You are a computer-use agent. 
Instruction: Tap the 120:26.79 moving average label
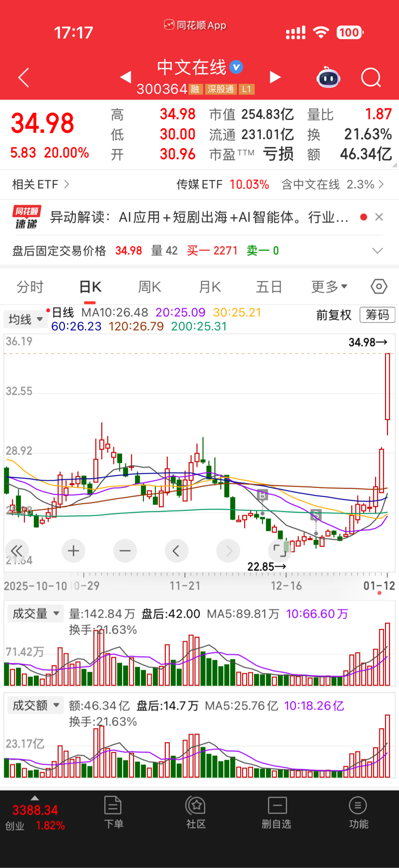[x=136, y=326]
